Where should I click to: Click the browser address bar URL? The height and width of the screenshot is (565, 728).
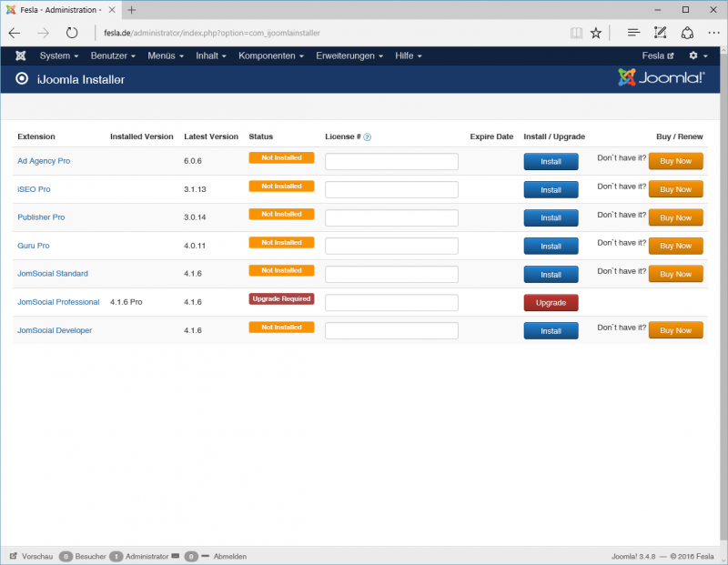[x=212, y=33]
